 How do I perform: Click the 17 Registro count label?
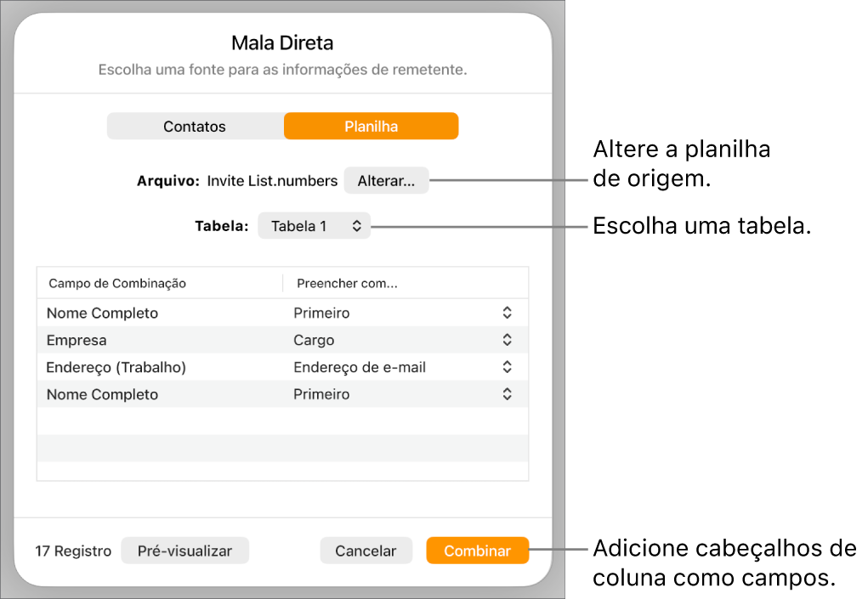point(73,551)
